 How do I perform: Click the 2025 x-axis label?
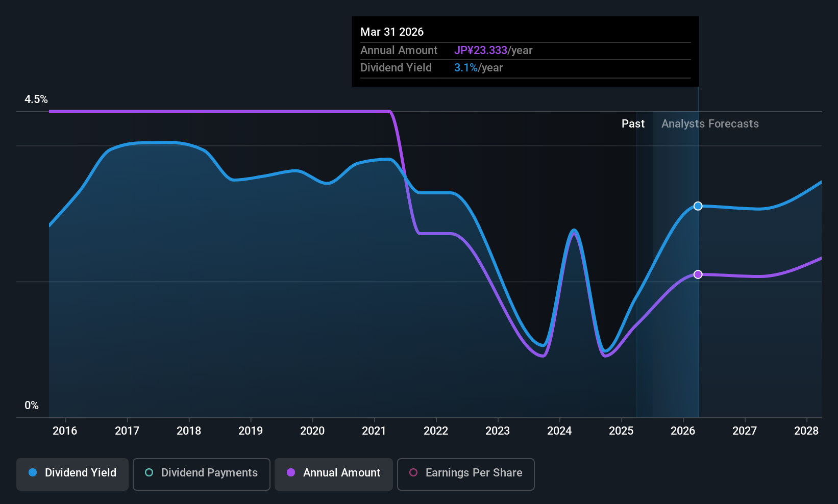pos(621,431)
